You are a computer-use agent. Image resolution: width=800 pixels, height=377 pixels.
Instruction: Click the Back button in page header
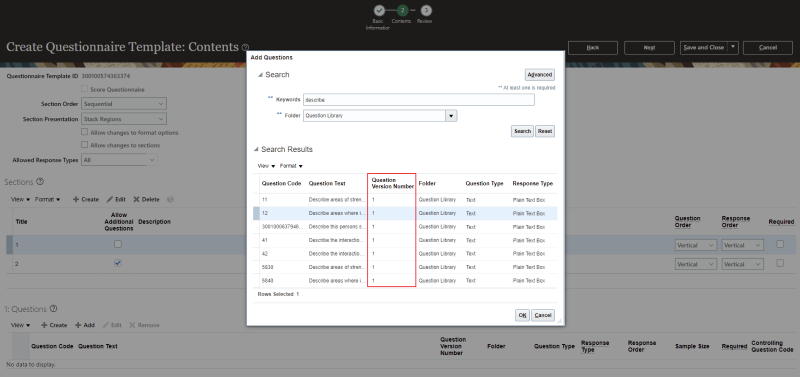click(593, 47)
